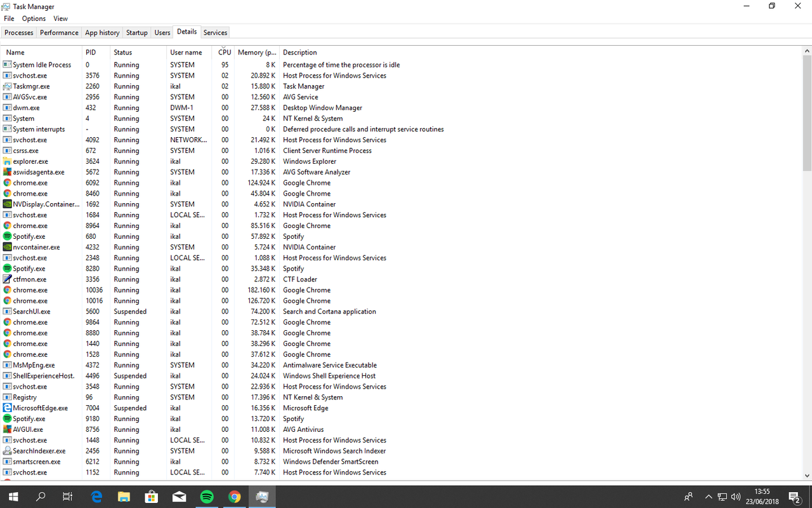
Task: Open the File menu
Action: tap(9, 18)
